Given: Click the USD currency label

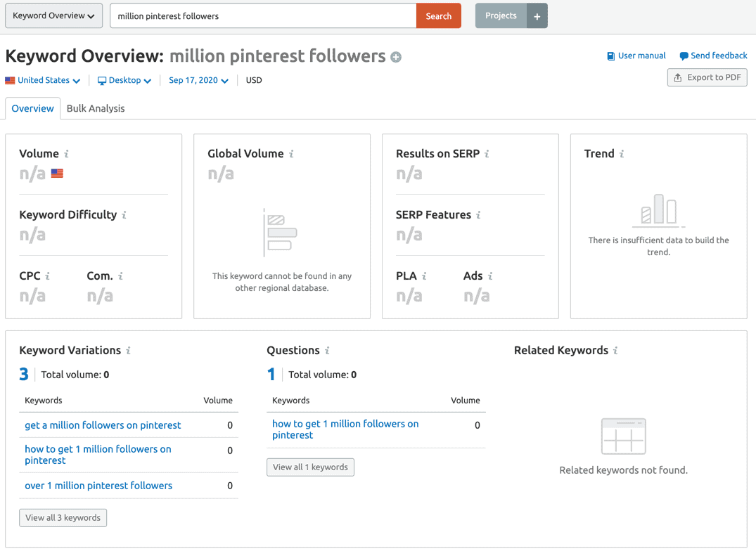Looking at the screenshot, I should pos(254,80).
